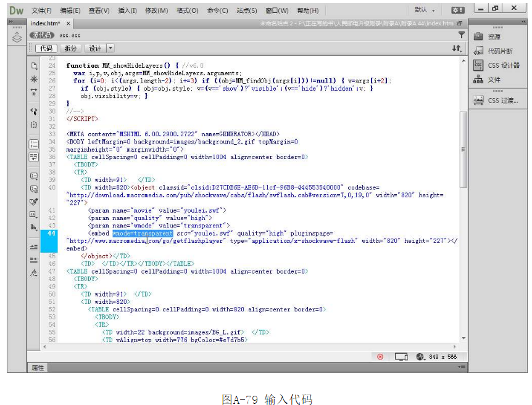Click the 代码 (Code) view button
532x405 pixels.
pyautogui.click(x=46, y=48)
